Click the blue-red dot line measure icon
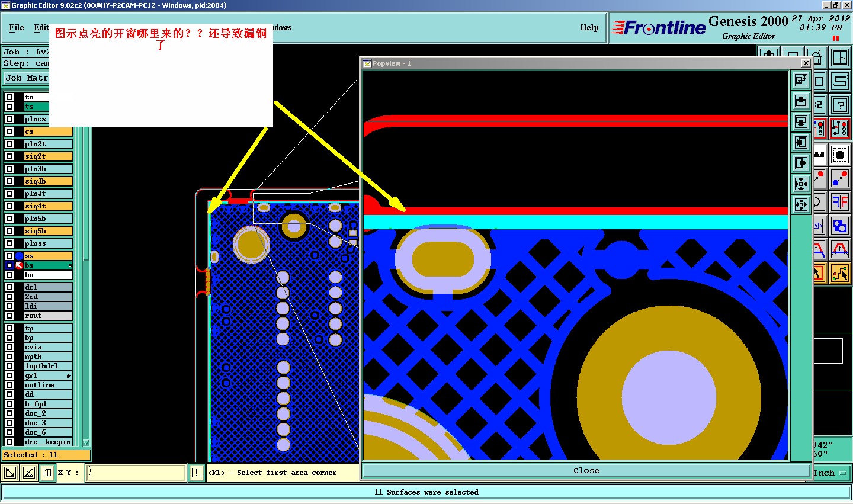Screen dimensions: 853x504 [840, 178]
